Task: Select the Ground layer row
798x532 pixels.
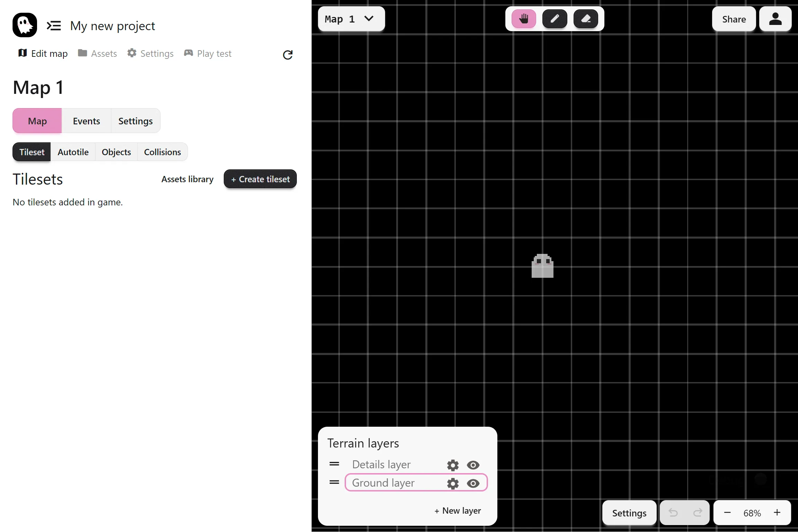Action: (x=416, y=482)
